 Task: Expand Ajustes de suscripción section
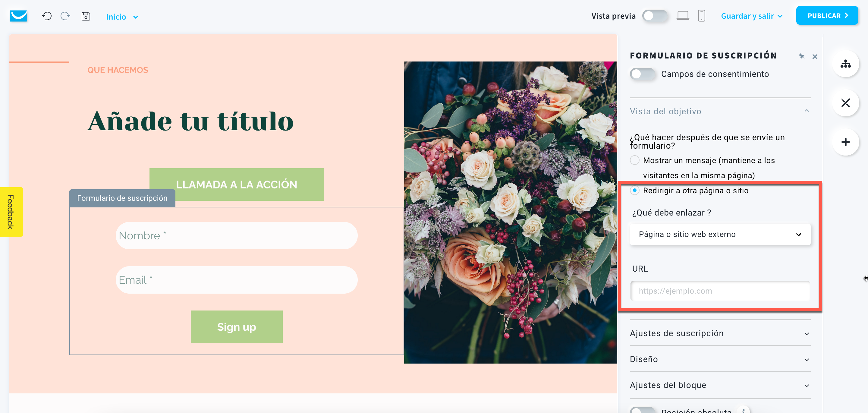tap(720, 333)
